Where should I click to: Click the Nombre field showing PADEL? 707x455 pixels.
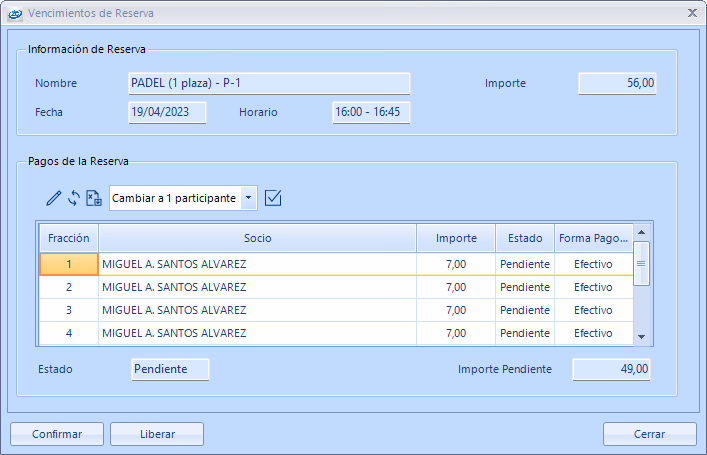pos(269,83)
